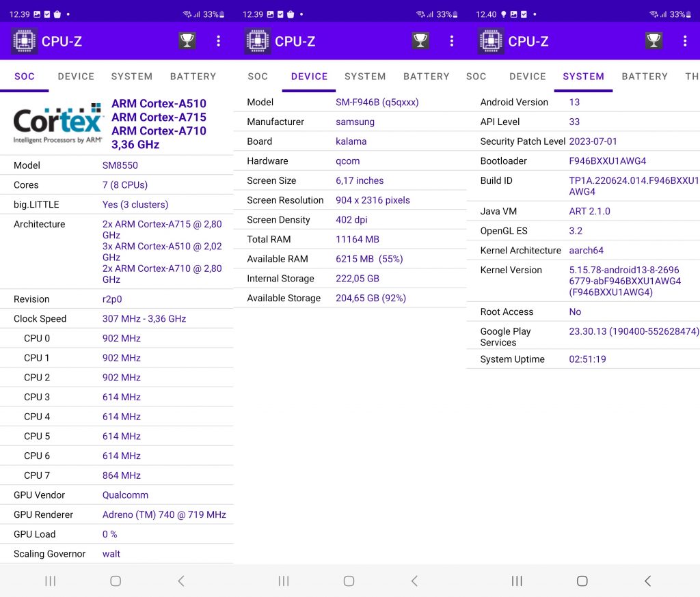Tap the recent apps button in middle panel
The height and width of the screenshot is (597, 700).
284,581
